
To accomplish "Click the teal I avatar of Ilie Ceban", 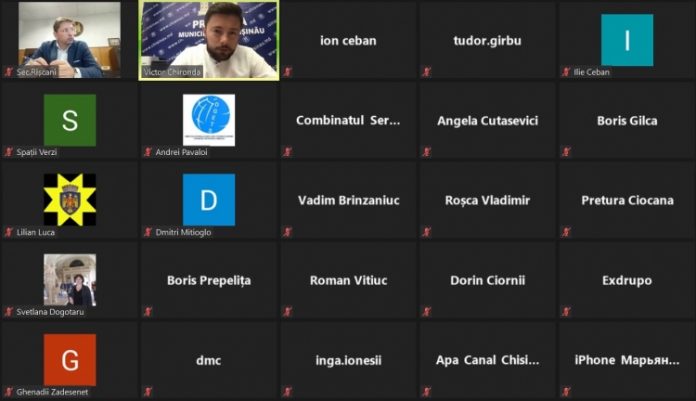I will pyautogui.click(x=627, y=40).
